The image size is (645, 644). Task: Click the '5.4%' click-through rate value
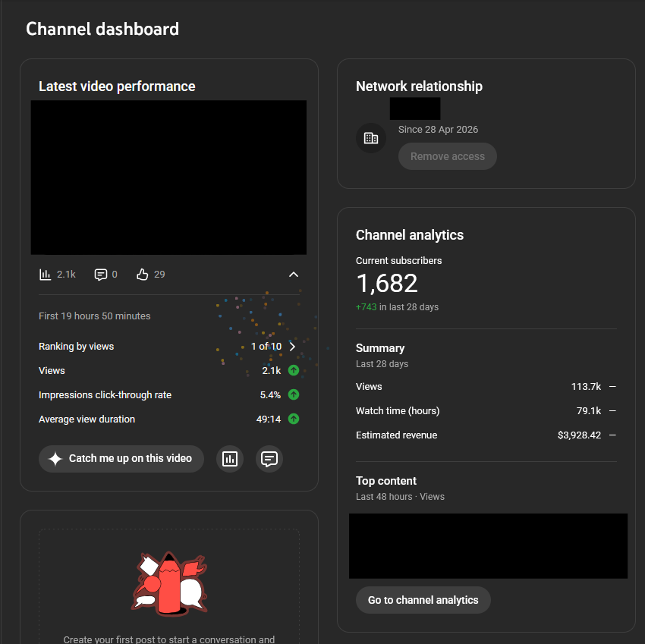tap(270, 394)
